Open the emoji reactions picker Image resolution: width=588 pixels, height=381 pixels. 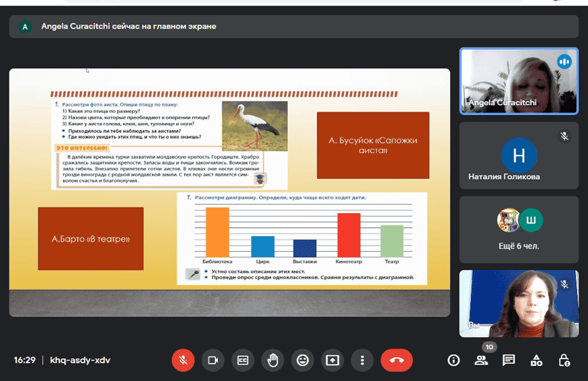point(302,360)
